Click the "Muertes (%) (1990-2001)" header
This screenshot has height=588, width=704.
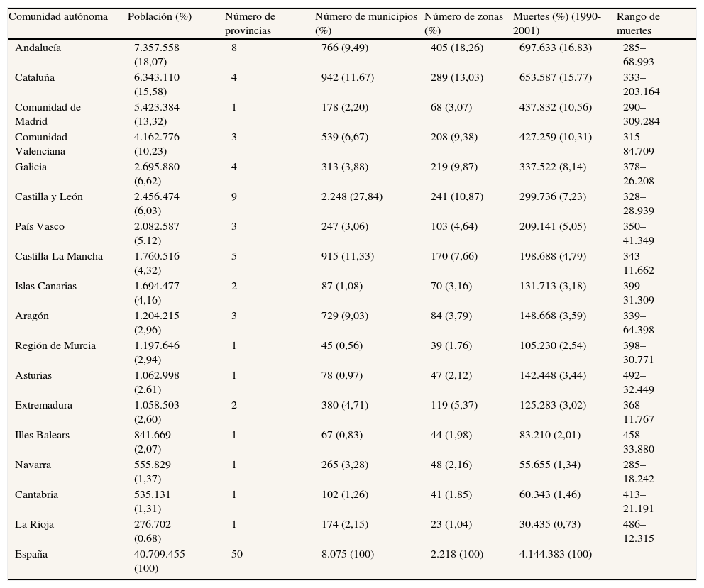point(557,23)
